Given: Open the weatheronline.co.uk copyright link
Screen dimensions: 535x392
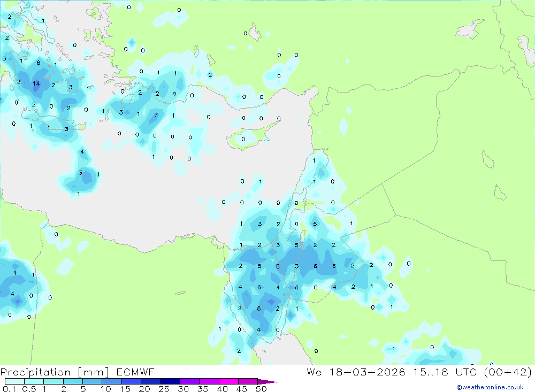Looking at the screenshot, I should click(x=490, y=387).
